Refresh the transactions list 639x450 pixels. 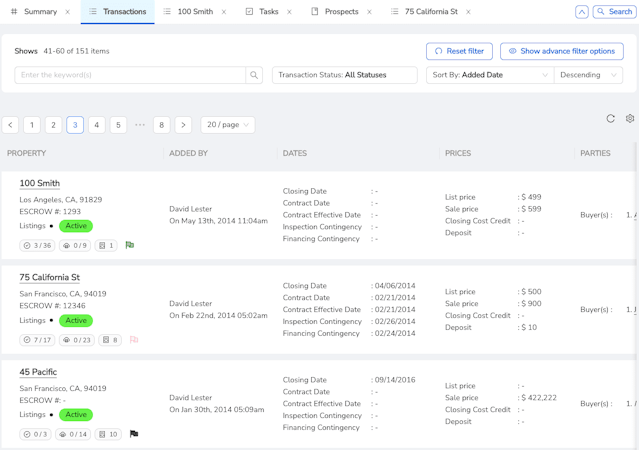point(610,119)
